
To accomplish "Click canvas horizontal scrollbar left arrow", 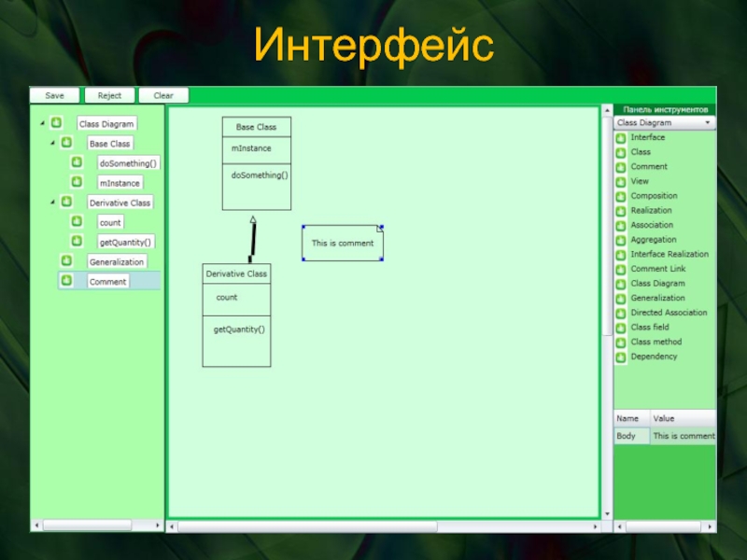I will pyautogui.click(x=172, y=526).
